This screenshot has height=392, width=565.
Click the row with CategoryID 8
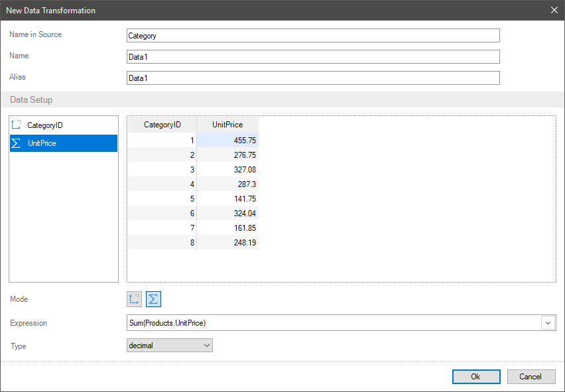[162, 243]
